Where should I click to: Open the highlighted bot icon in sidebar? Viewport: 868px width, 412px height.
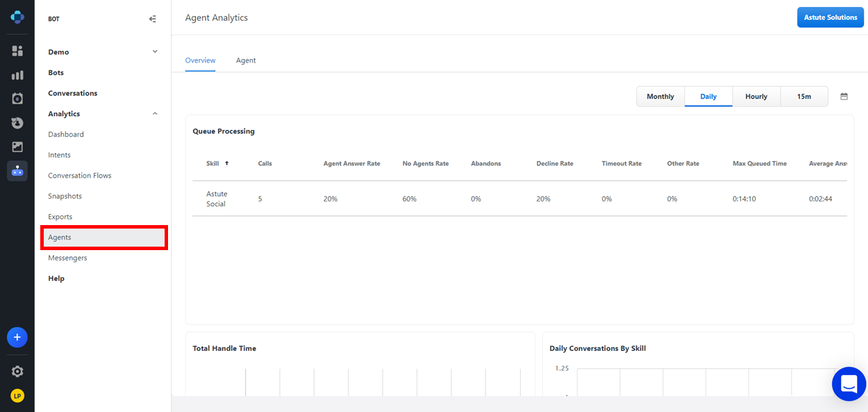pos(17,170)
